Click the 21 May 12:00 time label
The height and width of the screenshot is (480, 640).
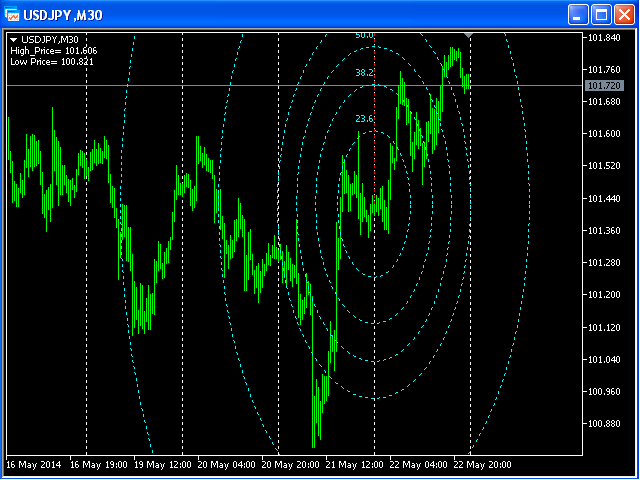tap(355, 464)
